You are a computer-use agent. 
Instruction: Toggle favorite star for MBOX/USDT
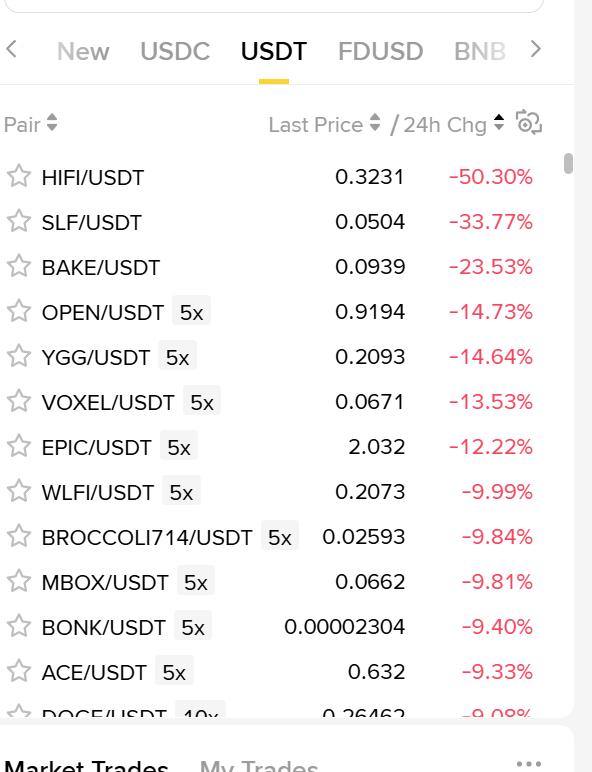click(x=19, y=581)
